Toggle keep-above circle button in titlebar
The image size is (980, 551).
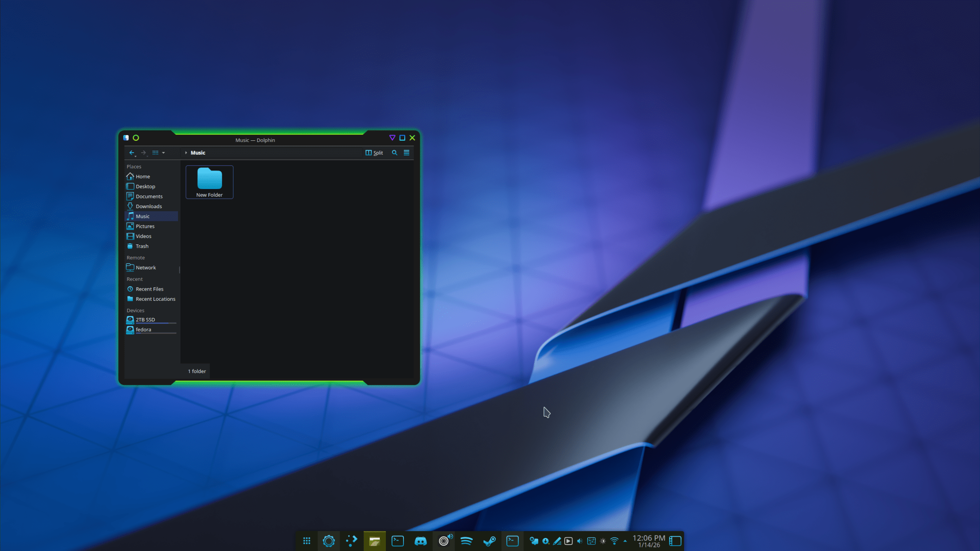click(136, 138)
